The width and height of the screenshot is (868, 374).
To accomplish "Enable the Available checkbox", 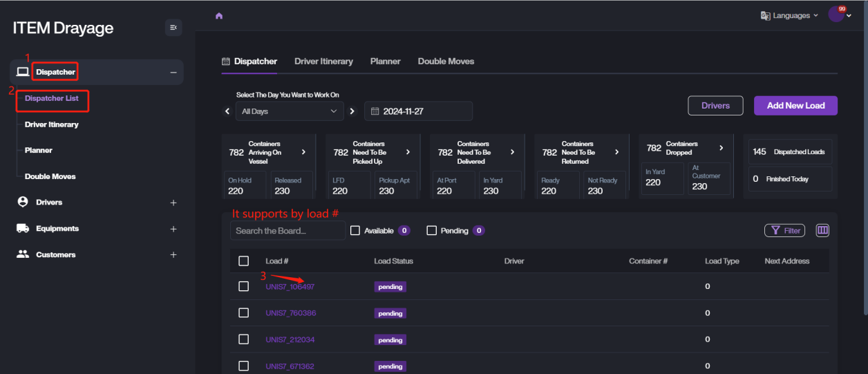I will pyautogui.click(x=355, y=231).
